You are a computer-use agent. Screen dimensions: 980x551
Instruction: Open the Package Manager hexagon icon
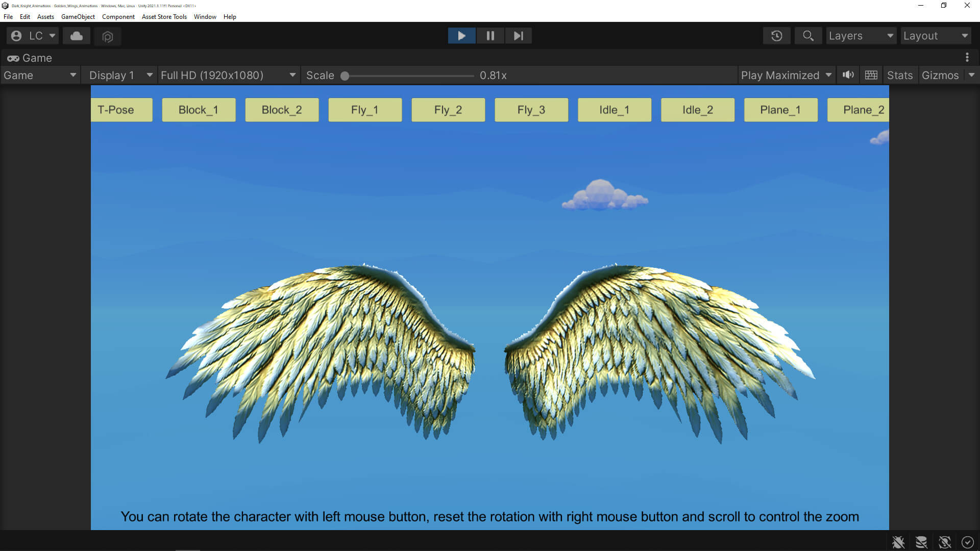click(107, 36)
